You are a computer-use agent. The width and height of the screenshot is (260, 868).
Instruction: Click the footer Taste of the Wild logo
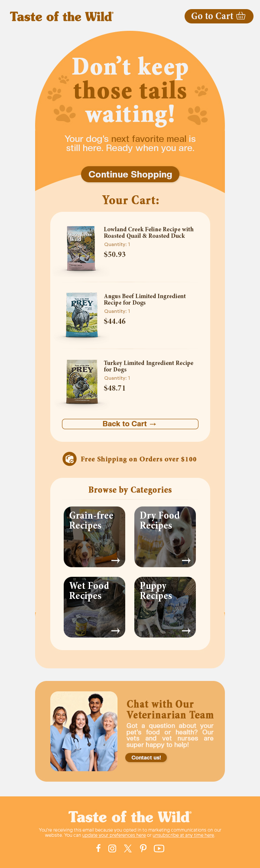(130, 817)
